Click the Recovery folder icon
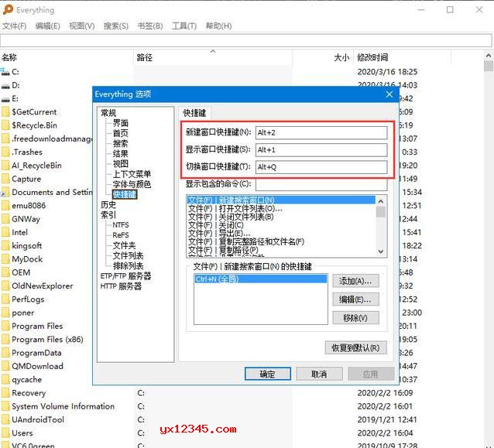The height and width of the screenshot is (448, 494). (x=5, y=393)
